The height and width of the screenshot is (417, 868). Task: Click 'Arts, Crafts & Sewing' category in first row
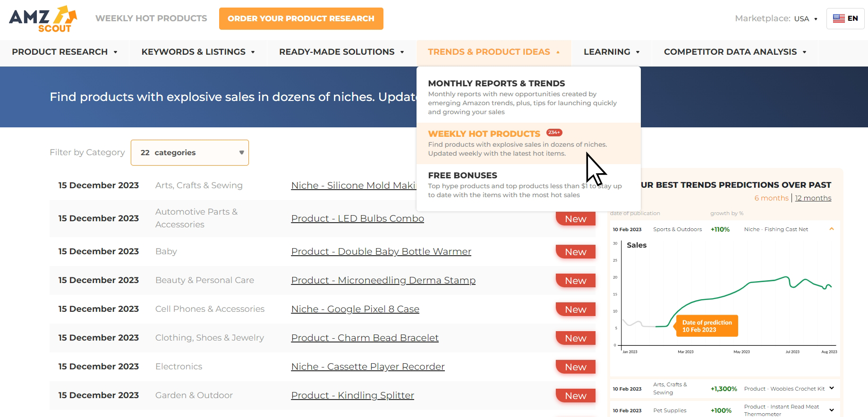tap(199, 185)
